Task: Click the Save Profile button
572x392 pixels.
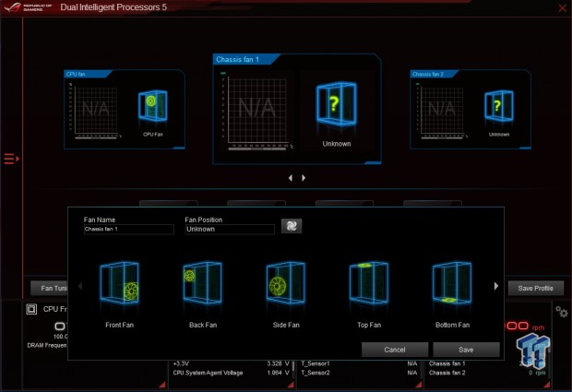Action: [535, 288]
